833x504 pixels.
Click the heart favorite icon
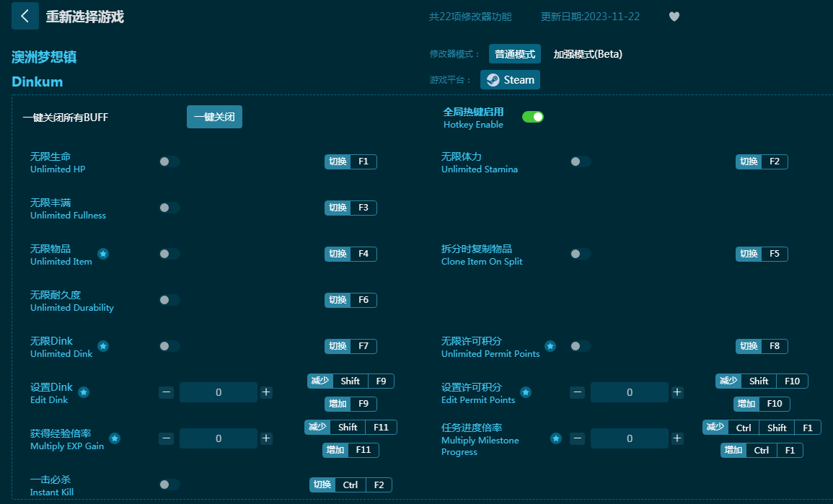coord(674,17)
